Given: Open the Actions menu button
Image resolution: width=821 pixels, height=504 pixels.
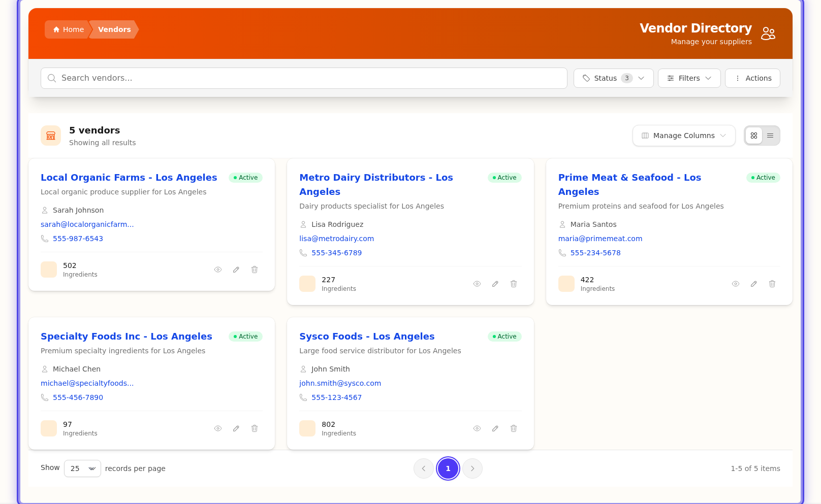Looking at the screenshot, I should pos(752,78).
